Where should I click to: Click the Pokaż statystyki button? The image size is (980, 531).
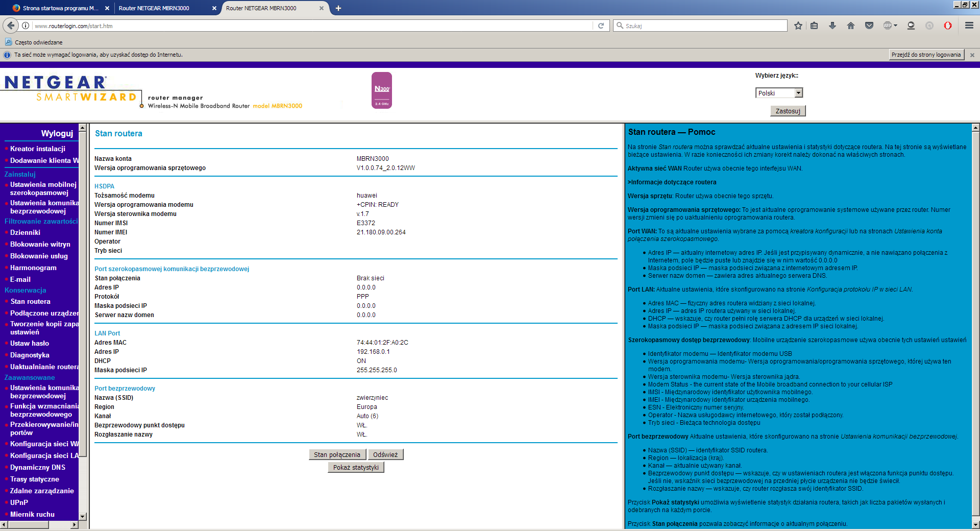pos(356,467)
